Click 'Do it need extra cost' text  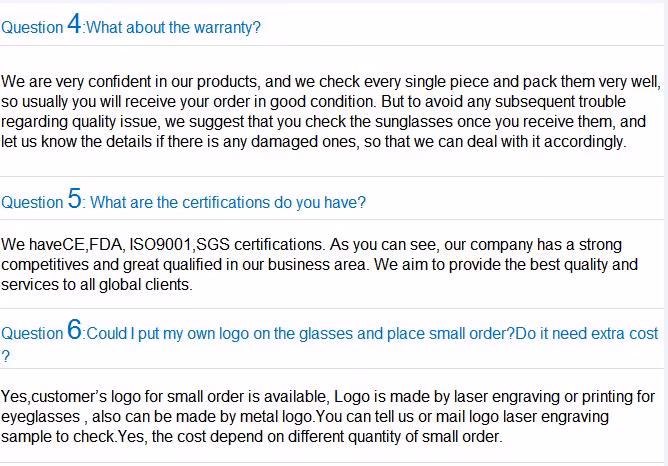(x=587, y=334)
